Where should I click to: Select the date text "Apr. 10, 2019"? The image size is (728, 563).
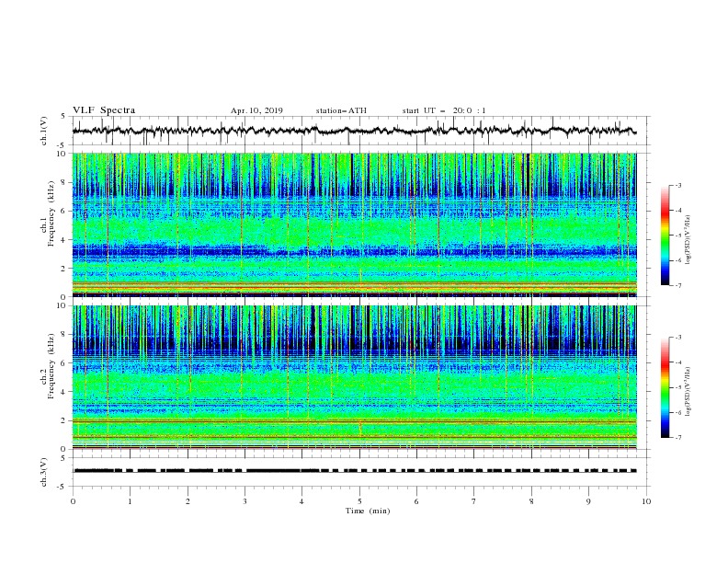coord(256,110)
